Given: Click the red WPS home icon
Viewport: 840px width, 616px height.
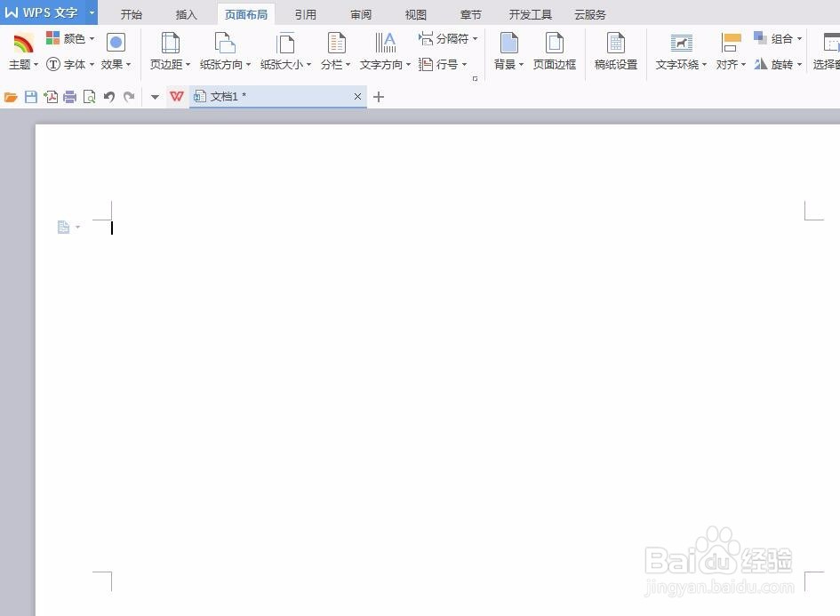Looking at the screenshot, I should pos(177,96).
